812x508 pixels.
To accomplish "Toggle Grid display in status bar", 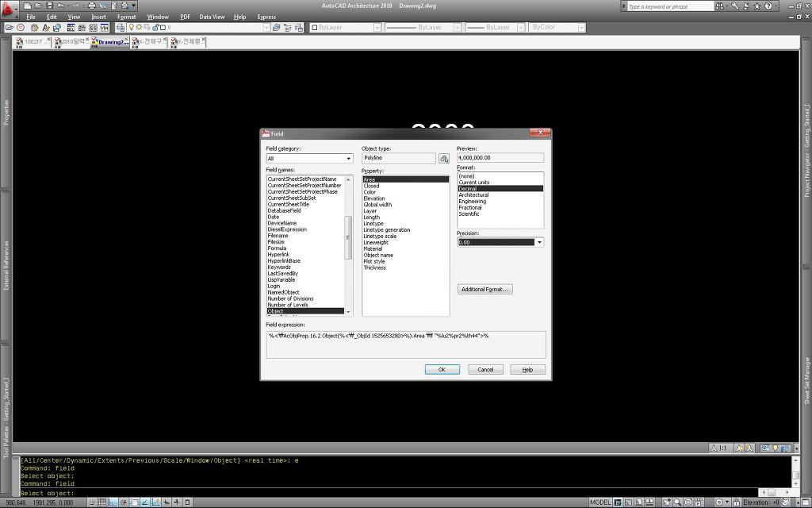I will point(102,502).
